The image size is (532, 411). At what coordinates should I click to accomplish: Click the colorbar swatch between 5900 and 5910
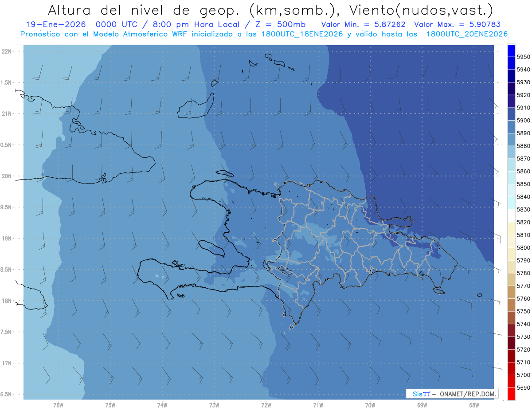[511, 114]
